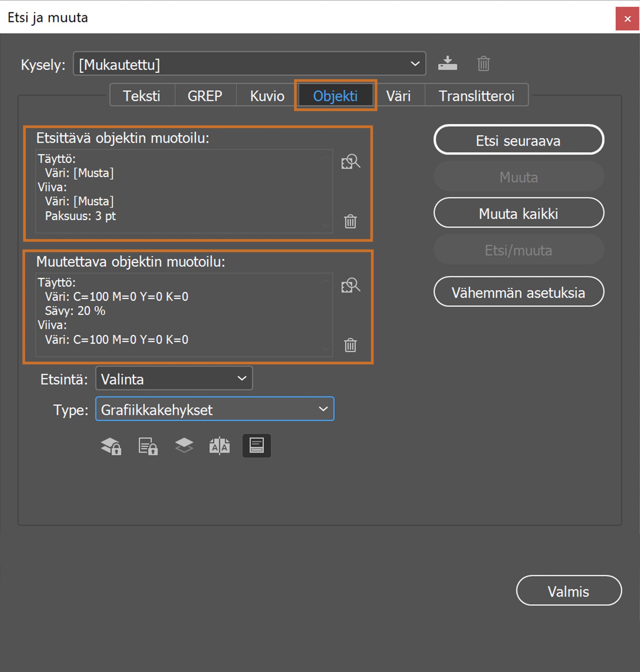Open the Etsintä search scope dropdown
The image size is (640, 672).
click(174, 378)
